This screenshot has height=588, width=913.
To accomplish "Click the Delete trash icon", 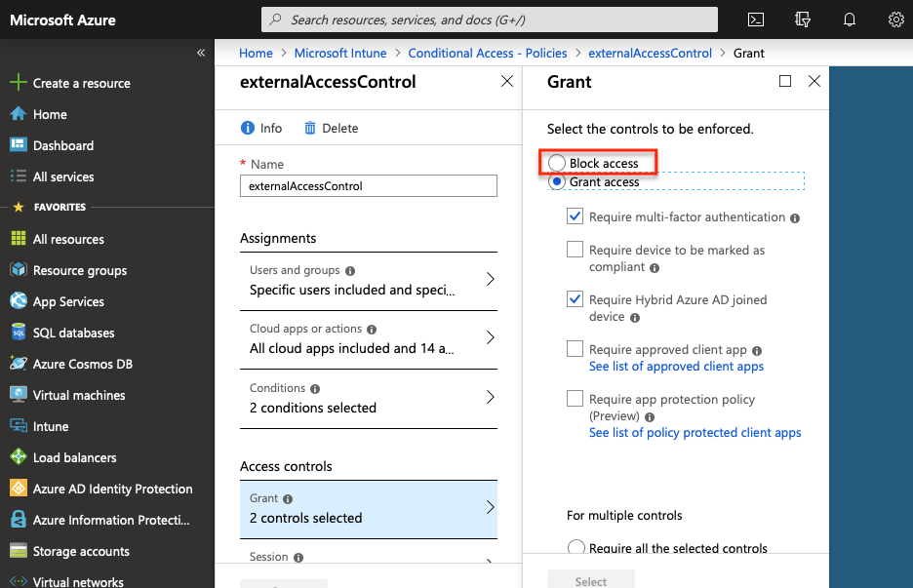I will [310, 129].
